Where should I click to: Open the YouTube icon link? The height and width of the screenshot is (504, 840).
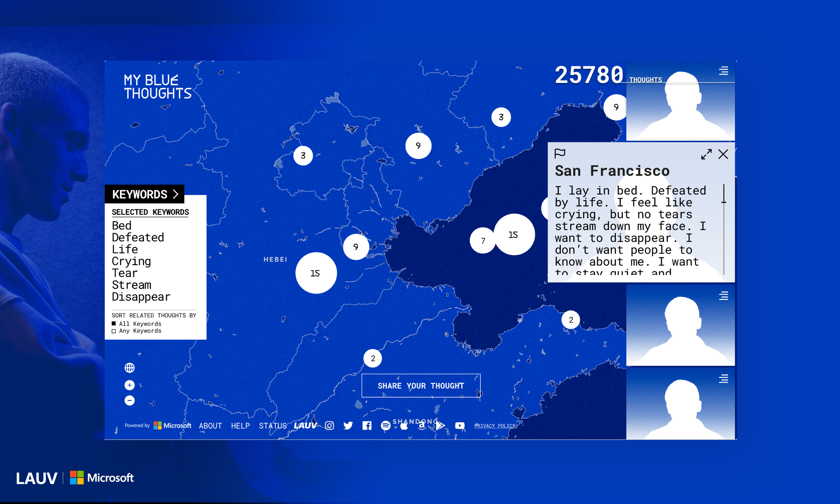pos(460,425)
